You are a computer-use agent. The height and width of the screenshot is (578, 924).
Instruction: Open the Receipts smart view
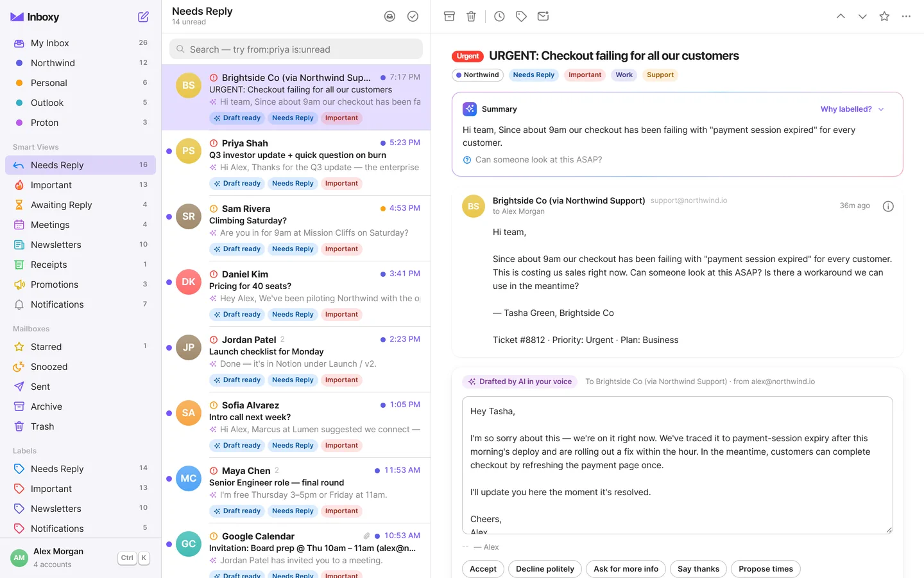(x=80, y=265)
